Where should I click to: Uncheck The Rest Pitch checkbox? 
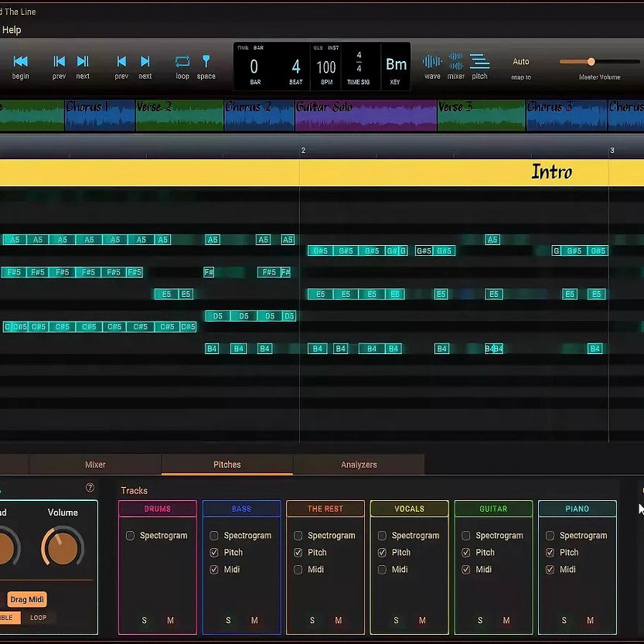tap(298, 553)
